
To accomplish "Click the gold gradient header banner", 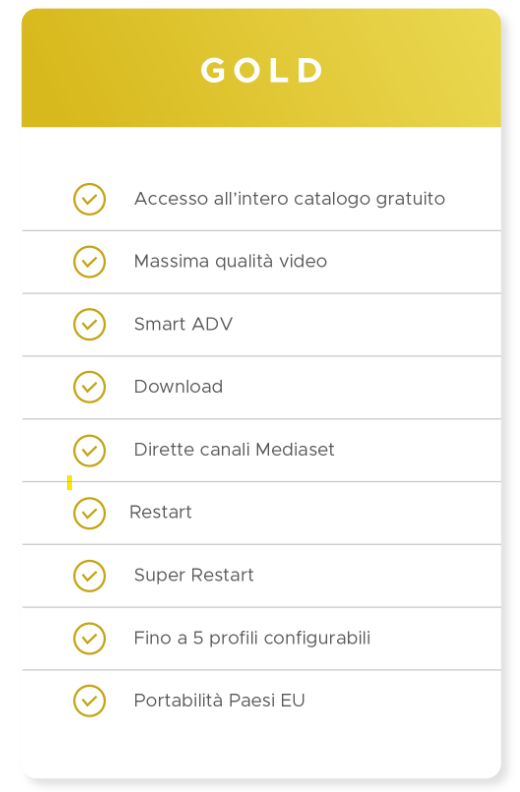I will coord(261,68).
